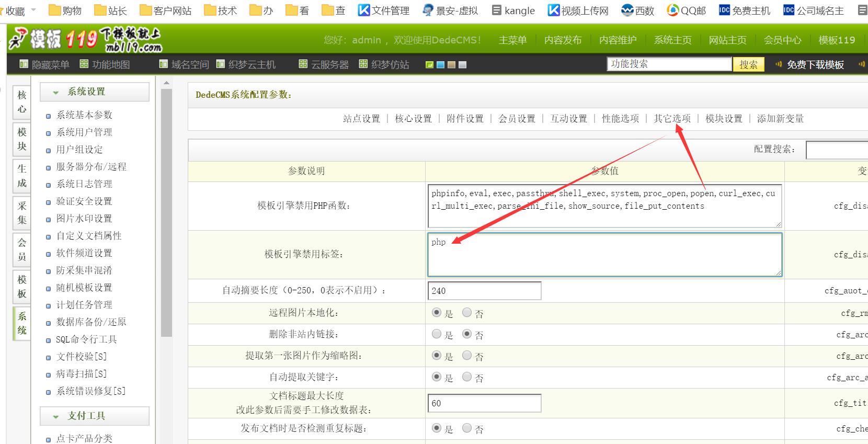Click the 配置搜索 input field
The width and height of the screenshot is (868, 444).
(837, 150)
